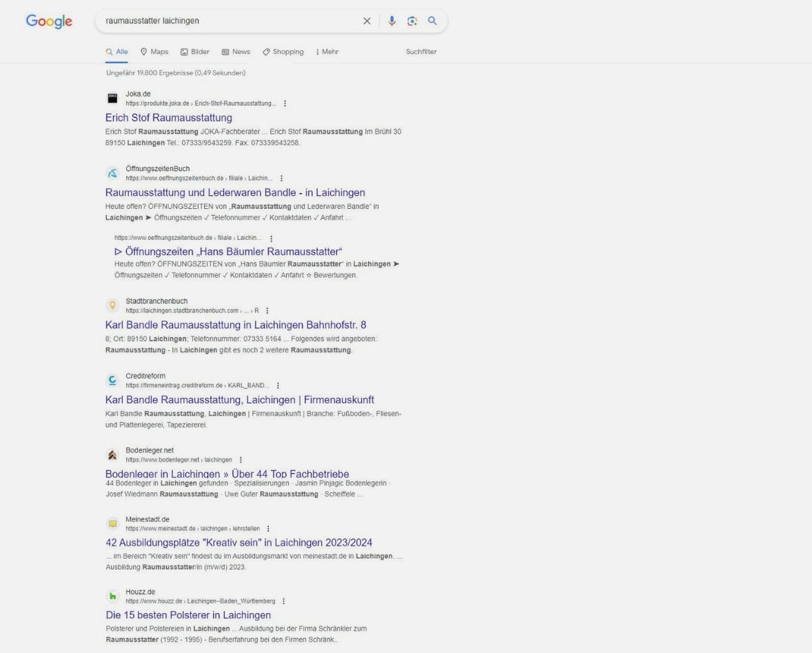Screen dimensions: 812x653
Task: Open Google Lens image search icon
Action: [x=412, y=21]
